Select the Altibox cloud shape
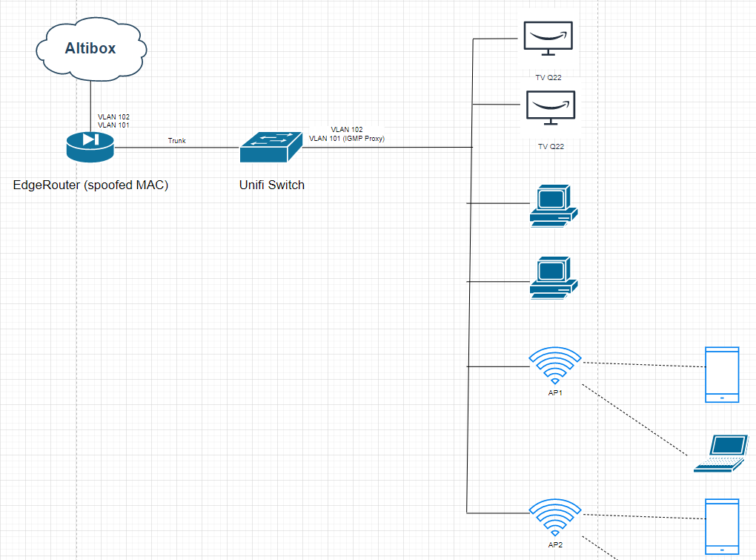Viewport: 756px width, 560px height. (91, 49)
